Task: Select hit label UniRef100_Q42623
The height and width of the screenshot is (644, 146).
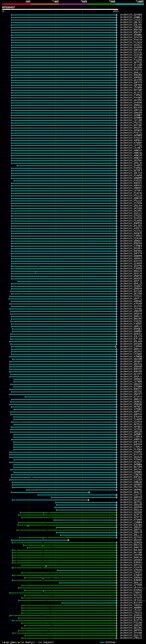Action: pyautogui.click(x=131, y=45)
